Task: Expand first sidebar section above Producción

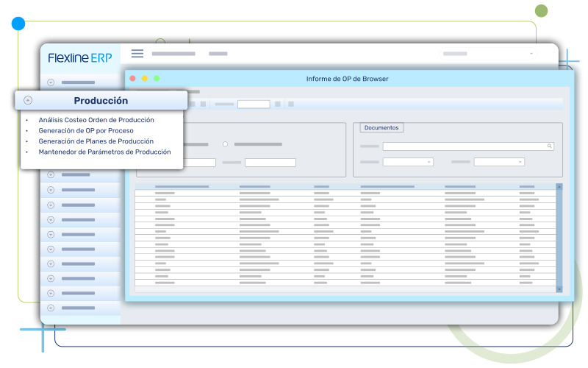Action: pyautogui.click(x=51, y=82)
